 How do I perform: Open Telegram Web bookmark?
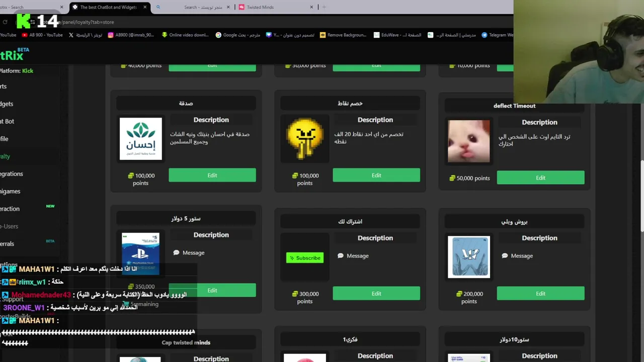497,35
